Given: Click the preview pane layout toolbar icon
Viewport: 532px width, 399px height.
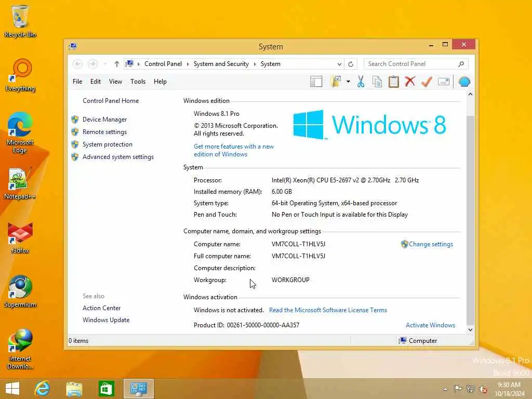Looking at the screenshot, I should click(316, 82).
